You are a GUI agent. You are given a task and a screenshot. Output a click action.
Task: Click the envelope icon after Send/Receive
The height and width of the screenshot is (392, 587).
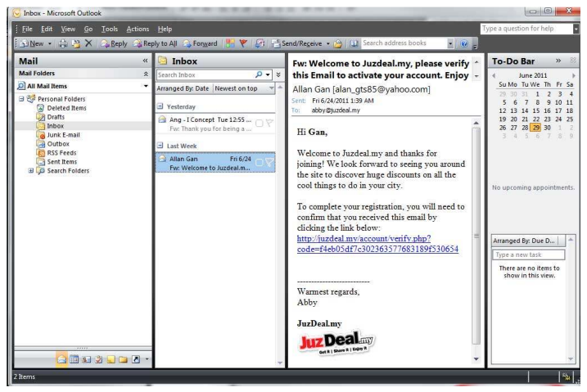337,43
